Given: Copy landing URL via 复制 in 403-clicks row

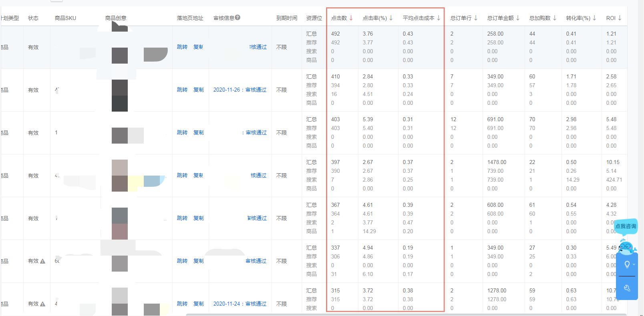Looking at the screenshot, I should coord(199,133).
